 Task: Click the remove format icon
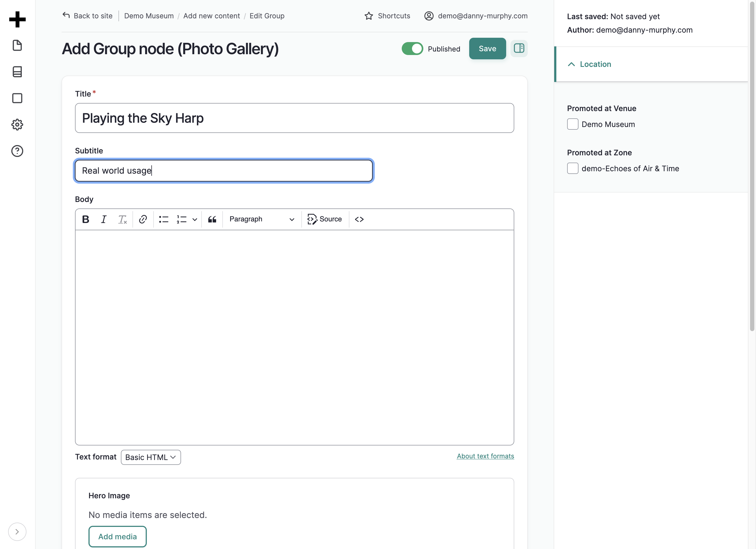[x=122, y=219]
